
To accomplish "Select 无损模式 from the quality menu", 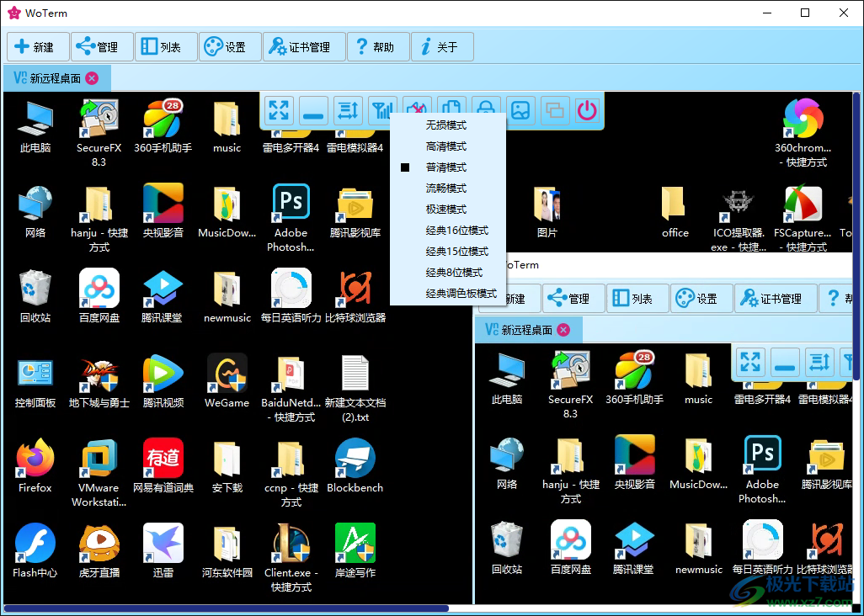I will pyautogui.click(x=447, y=125).
